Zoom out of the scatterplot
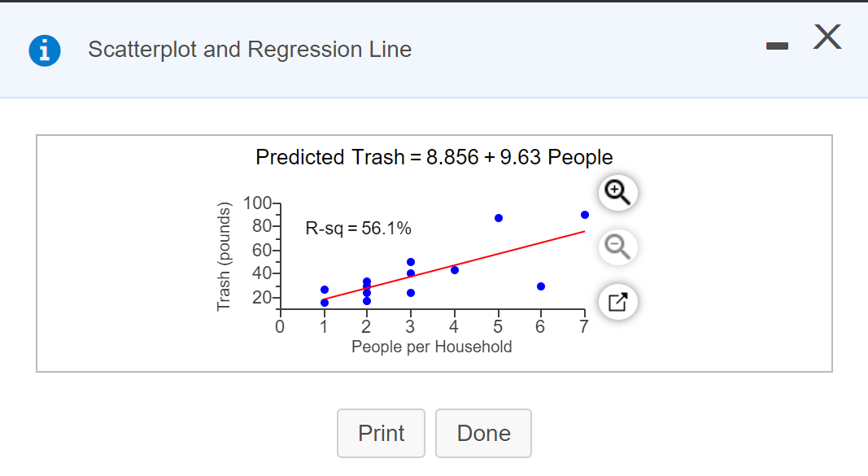868x476 pixels. coord(617,247)
